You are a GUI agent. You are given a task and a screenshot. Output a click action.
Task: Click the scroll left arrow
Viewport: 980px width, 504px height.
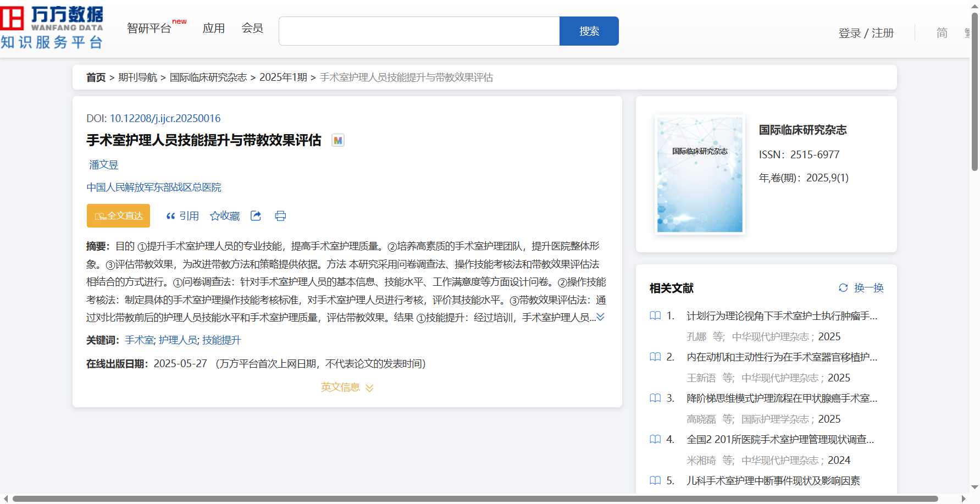(x=5, y=499)
